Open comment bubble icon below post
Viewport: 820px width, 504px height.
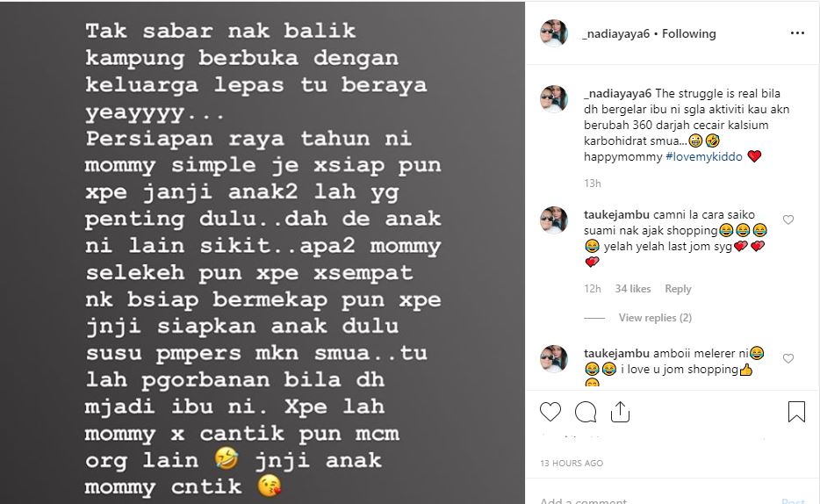[586, 412]
